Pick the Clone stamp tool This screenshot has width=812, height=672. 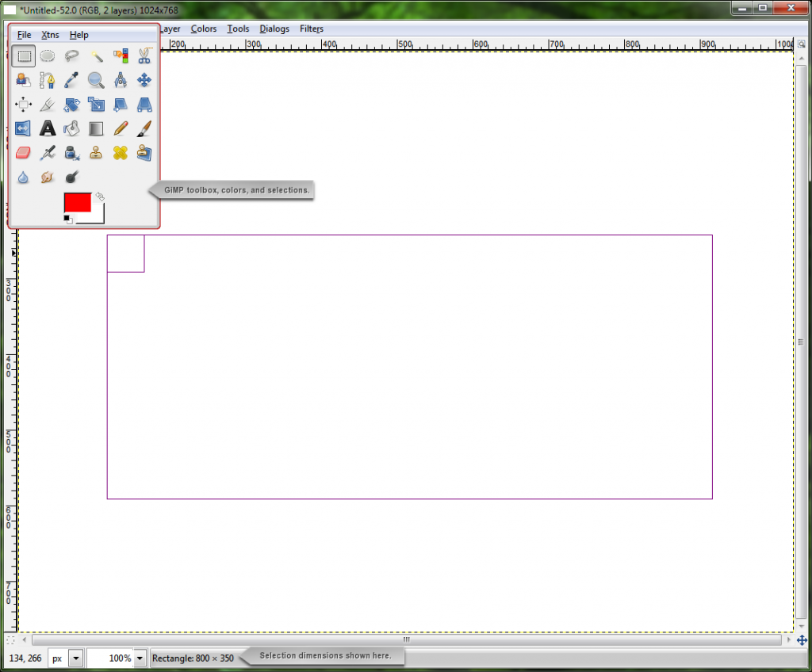pyautogui.click(x=96, y=152)
